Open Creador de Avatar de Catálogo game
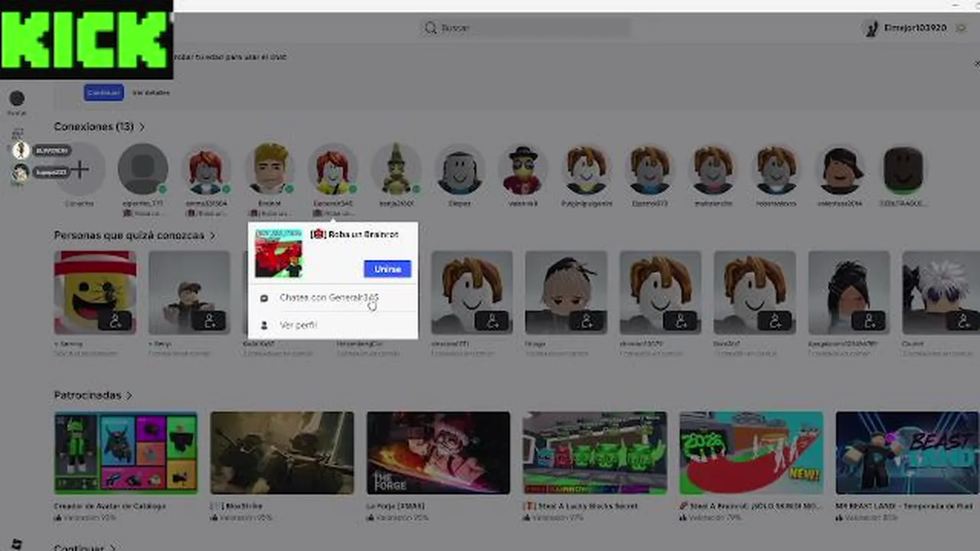Screen dimensions: 980x551 [x=126, y=453]
